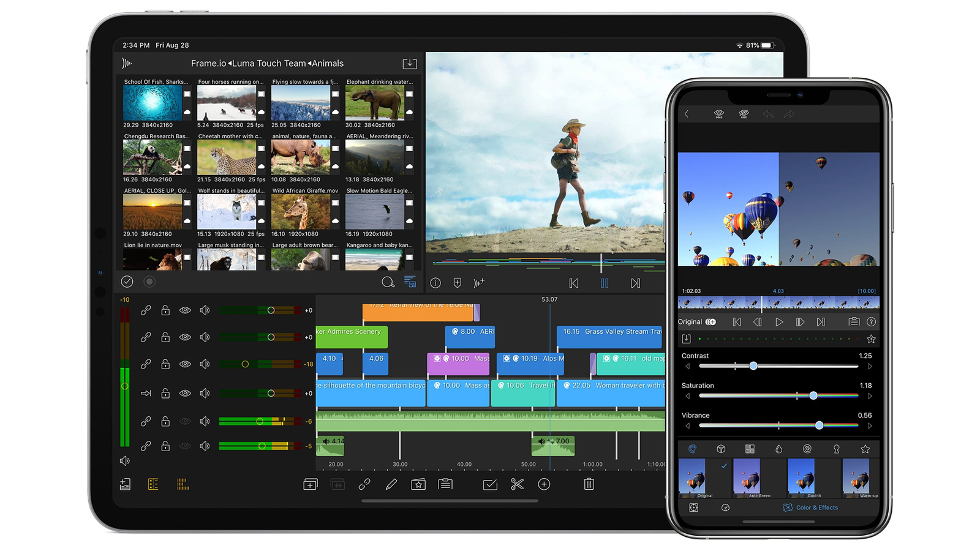Adjust the Vibrance slider handle
The width and height of the screenshot is (980, 551).
pos(819,425)
